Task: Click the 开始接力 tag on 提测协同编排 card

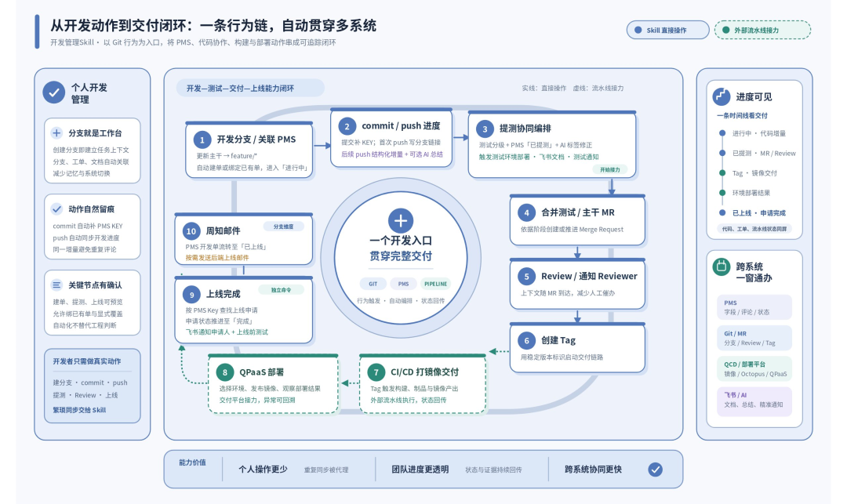Action: point(610,169)
